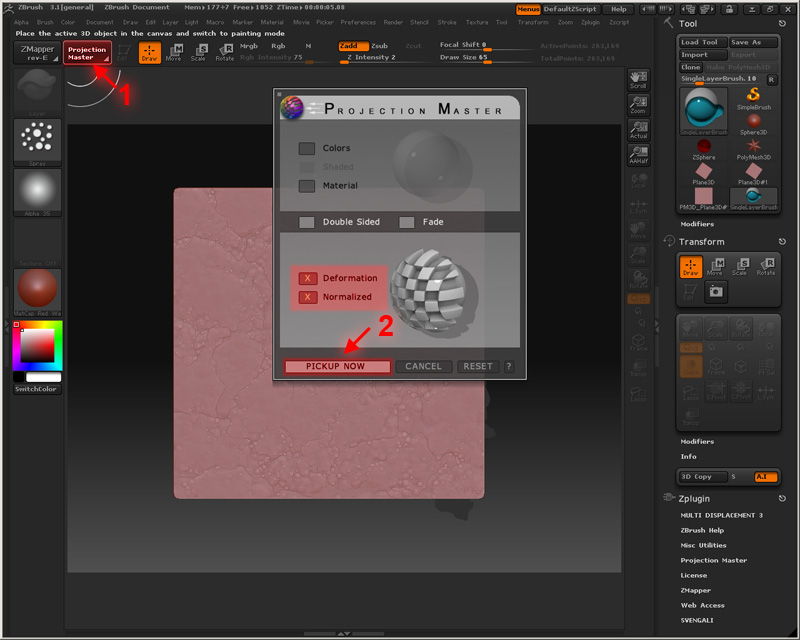Select the Move mode icon in the top toolbar
Viewport: 800px width, 640px height.
(x=174, y=53)
